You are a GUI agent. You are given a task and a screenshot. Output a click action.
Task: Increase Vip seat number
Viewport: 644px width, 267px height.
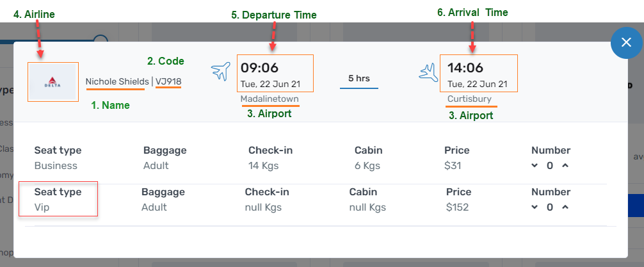pyautogui.click(x=565, y=207)
